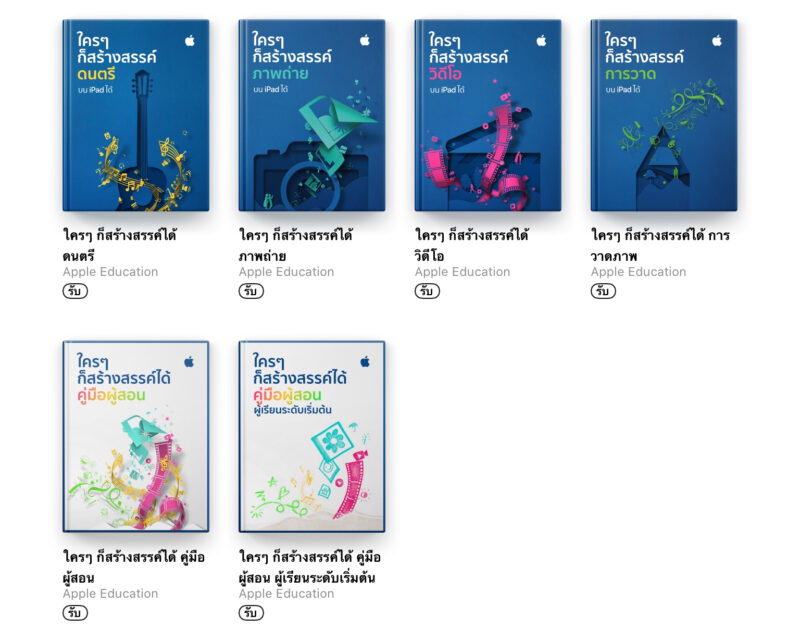Open the วิดีโอ video book cover
Image resolution: width=800 pixels, height=642 pixels.
(488, 115)
